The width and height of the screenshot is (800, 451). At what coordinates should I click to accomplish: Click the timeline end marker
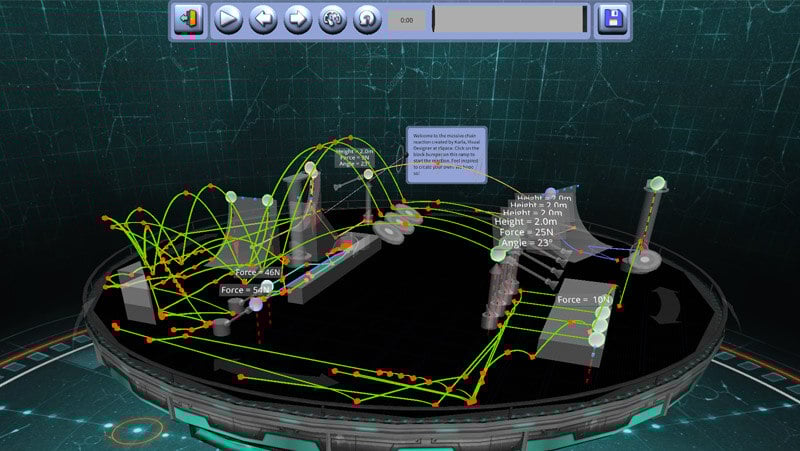pyautogui.click(x=585, y=19)
